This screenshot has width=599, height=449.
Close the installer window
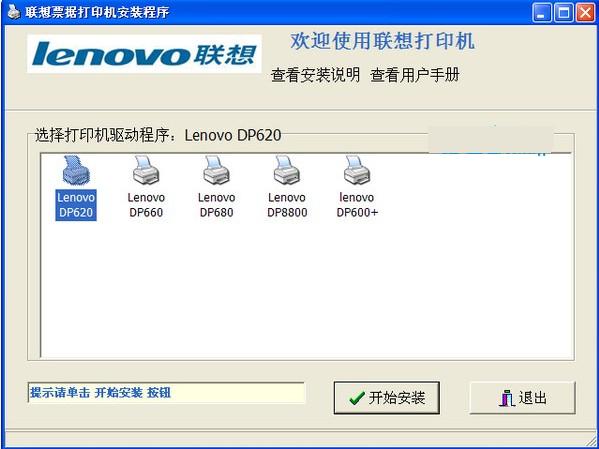[x=586, y=13]
